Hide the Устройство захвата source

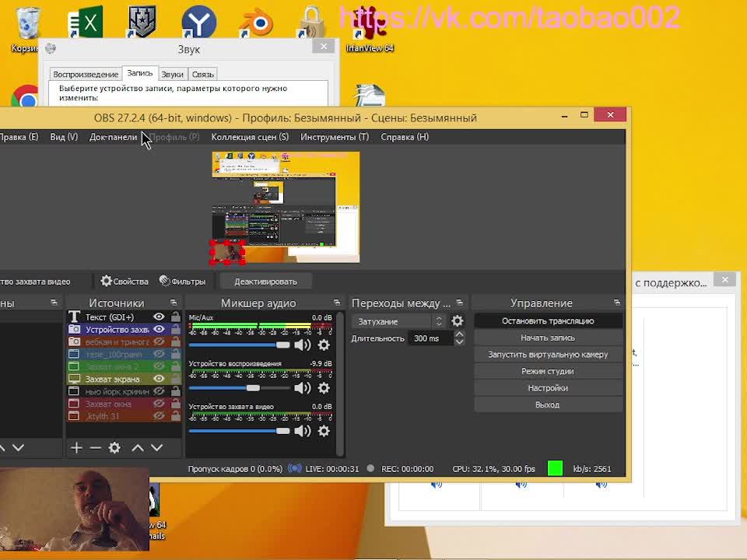159,329
